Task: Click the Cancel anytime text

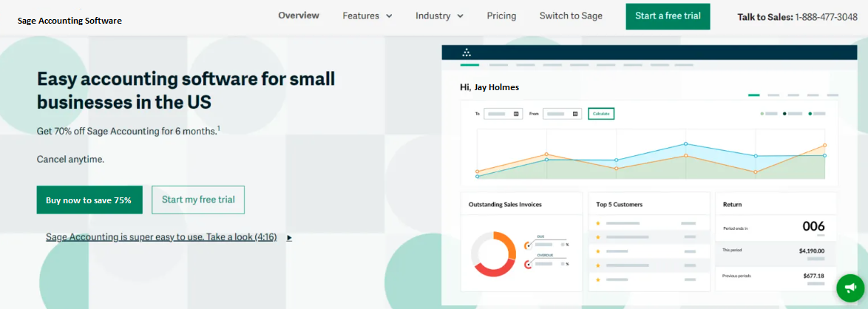Action: tap(70, 160)
